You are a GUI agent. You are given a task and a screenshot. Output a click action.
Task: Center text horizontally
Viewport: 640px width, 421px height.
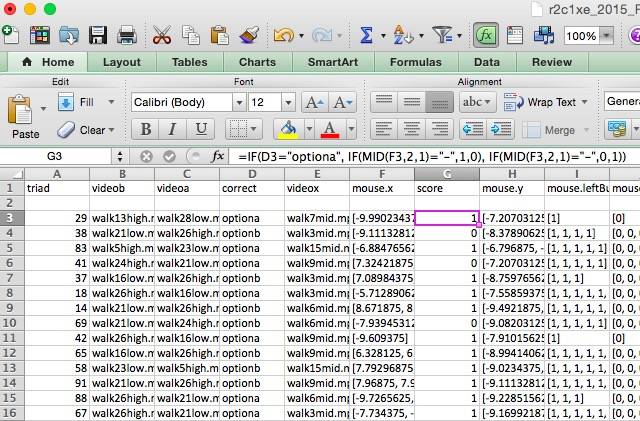pos(411,130)
